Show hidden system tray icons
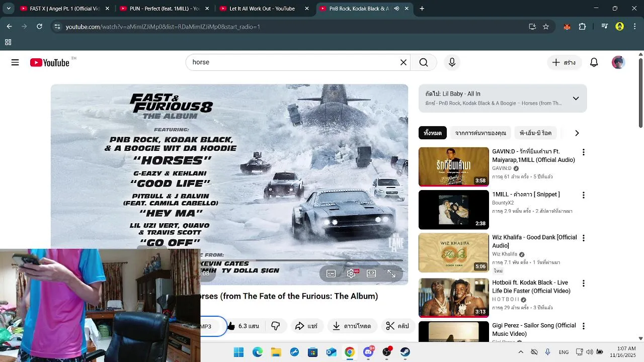Screen dimensions: 644x362 point(521,352)
